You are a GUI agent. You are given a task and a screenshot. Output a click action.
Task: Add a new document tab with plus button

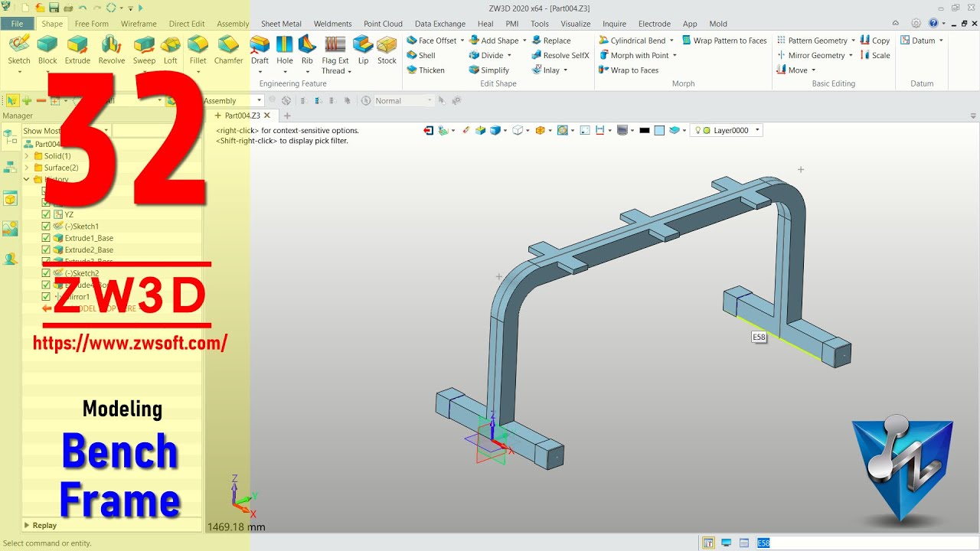coord(288,116)
